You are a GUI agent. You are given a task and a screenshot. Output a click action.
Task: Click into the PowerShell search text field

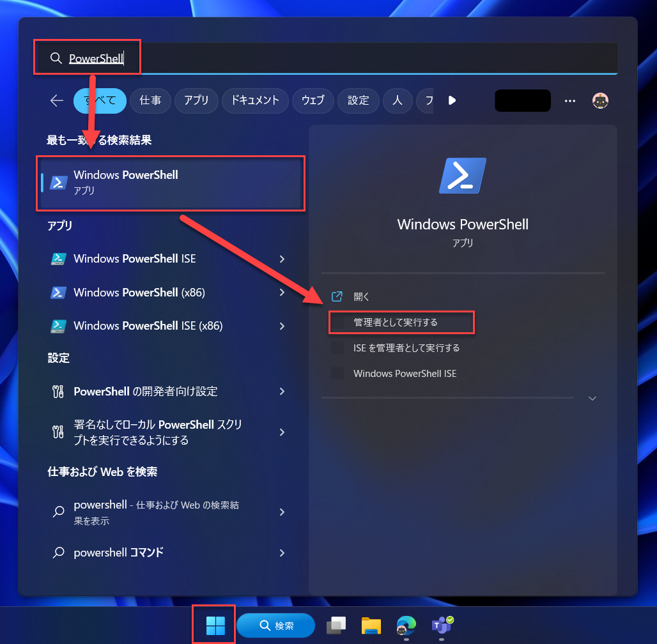[x=327, y=58]
